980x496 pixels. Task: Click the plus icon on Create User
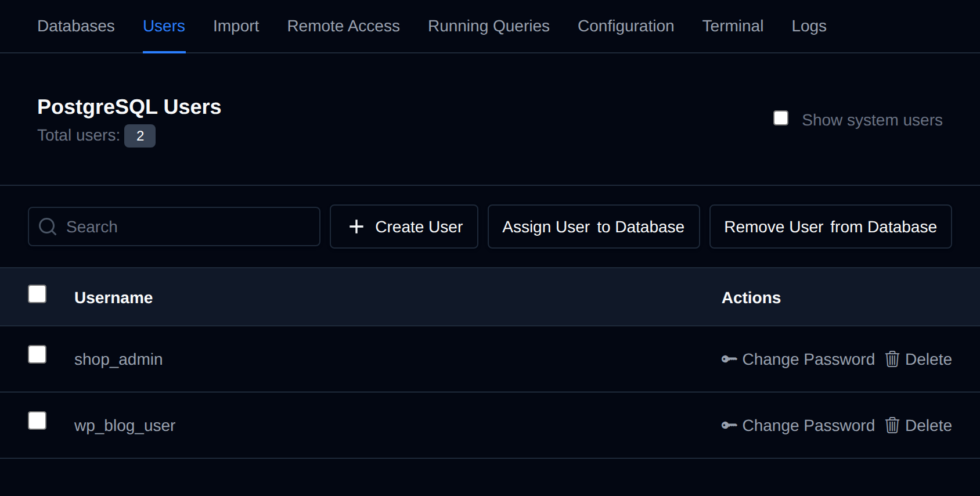(356, 227)
